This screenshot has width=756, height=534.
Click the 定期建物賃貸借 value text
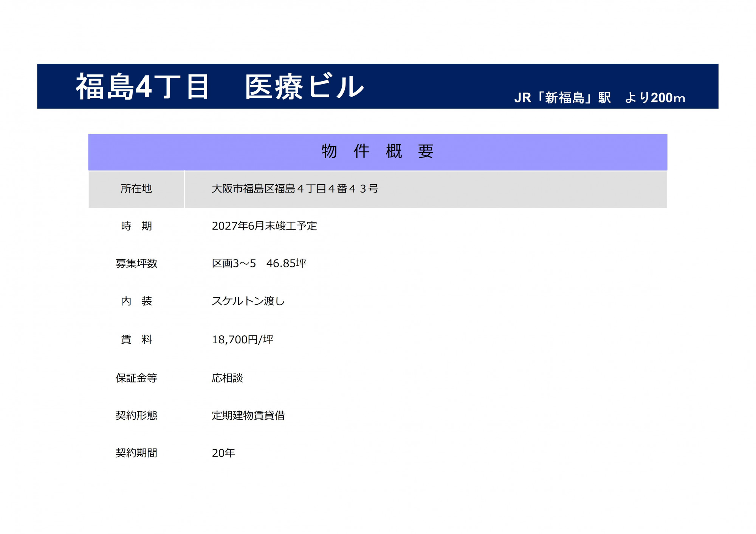pyautogui.click(x=248, y=415)
